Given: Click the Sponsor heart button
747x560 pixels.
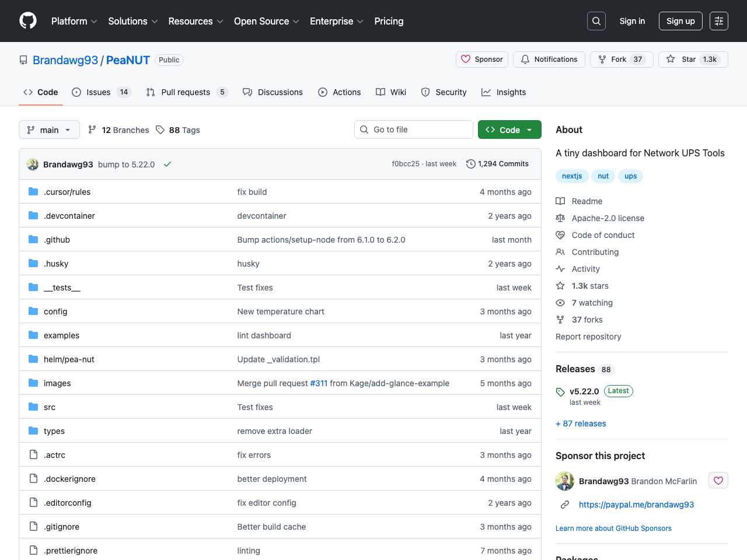Looking at the screenshot, I should click(481, 60).
